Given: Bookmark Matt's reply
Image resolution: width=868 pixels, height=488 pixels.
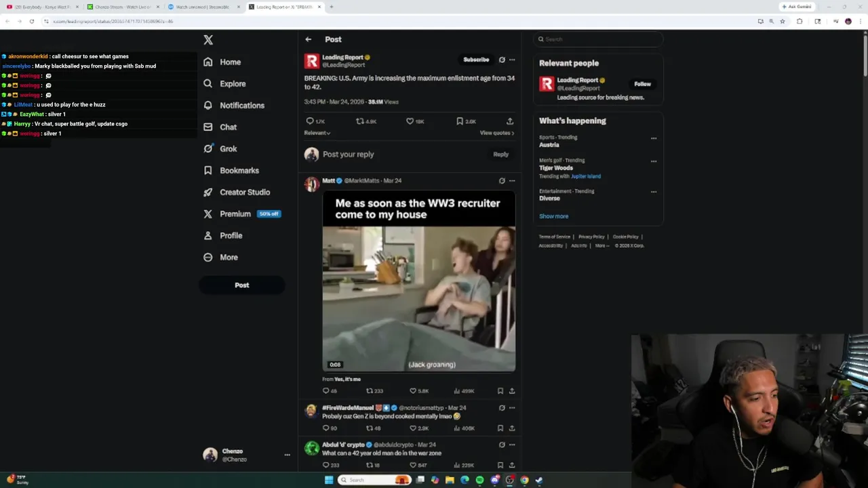Looking at the screenshot, I should coord(500,391).
